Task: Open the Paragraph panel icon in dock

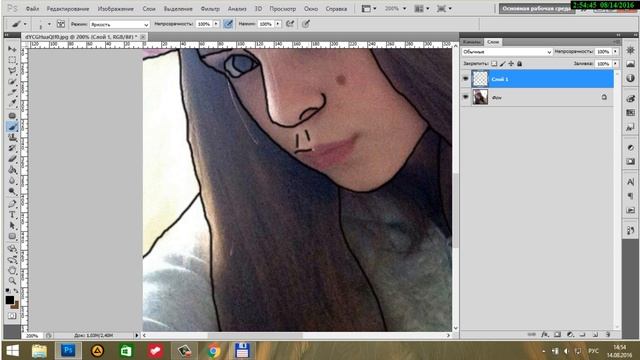Action: [x=631, y=196]
